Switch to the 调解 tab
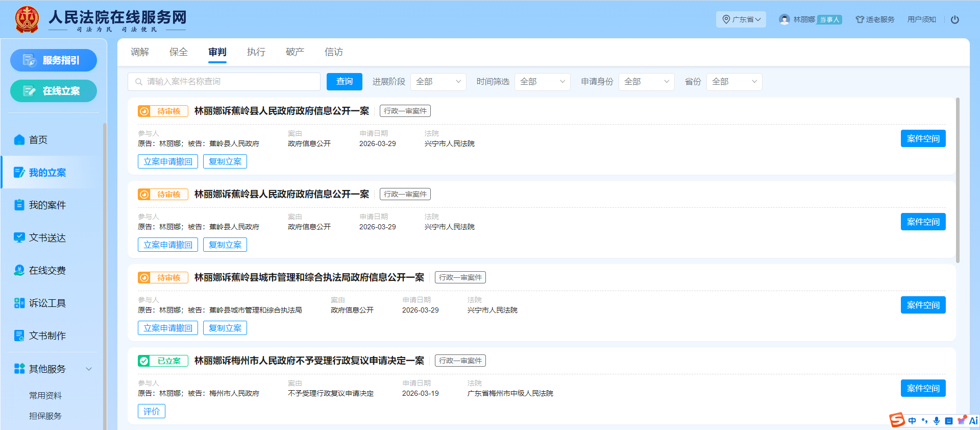This screenshot has width=980, height=430. coord(139,52)
